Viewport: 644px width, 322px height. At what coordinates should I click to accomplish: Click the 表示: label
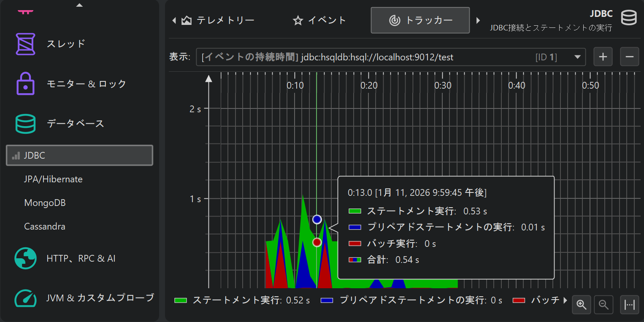180,57
